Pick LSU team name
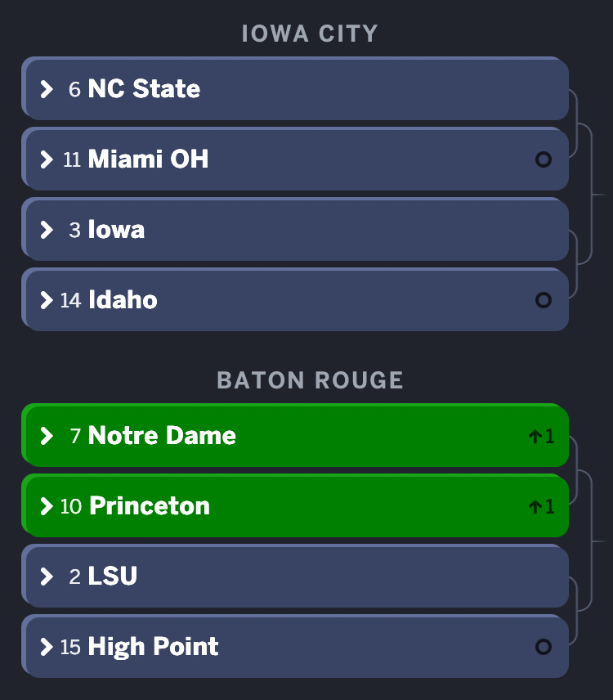This screenshot has width=613, height=700. [113, 577]
